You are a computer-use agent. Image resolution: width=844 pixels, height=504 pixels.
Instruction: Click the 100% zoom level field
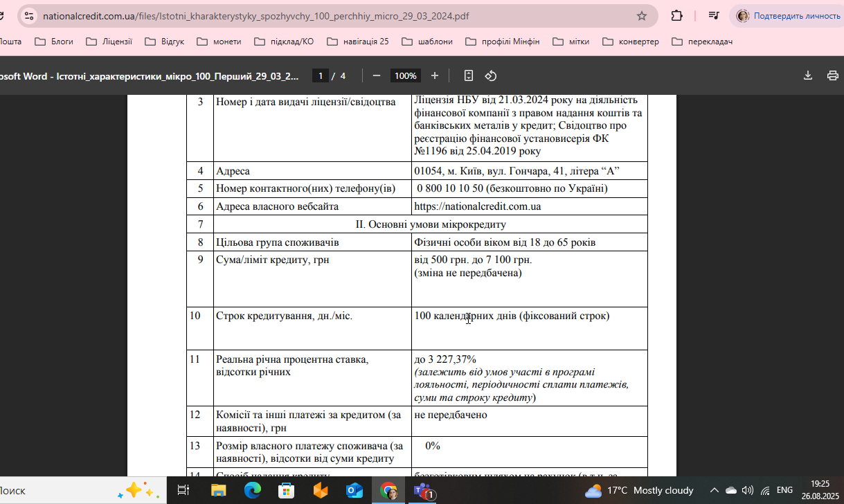(x=405, y=75)
